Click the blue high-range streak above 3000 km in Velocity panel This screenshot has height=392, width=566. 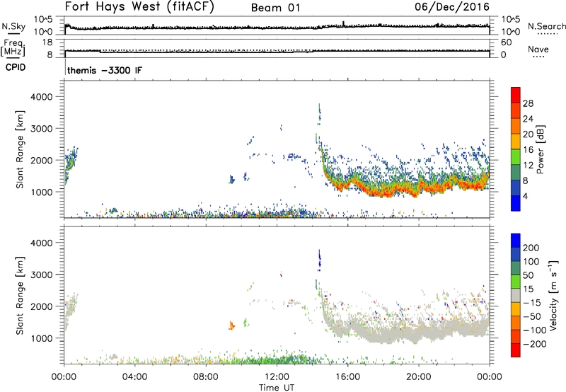point(319,259)
